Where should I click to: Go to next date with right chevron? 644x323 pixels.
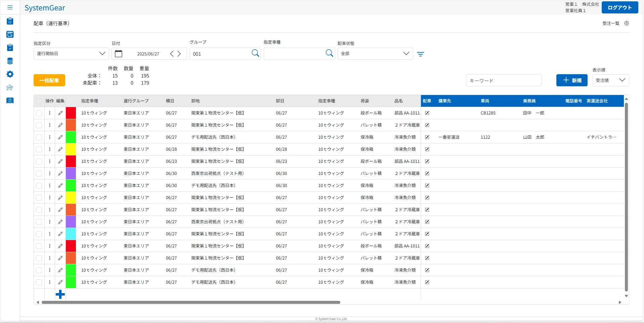click(x=179, y=54)
